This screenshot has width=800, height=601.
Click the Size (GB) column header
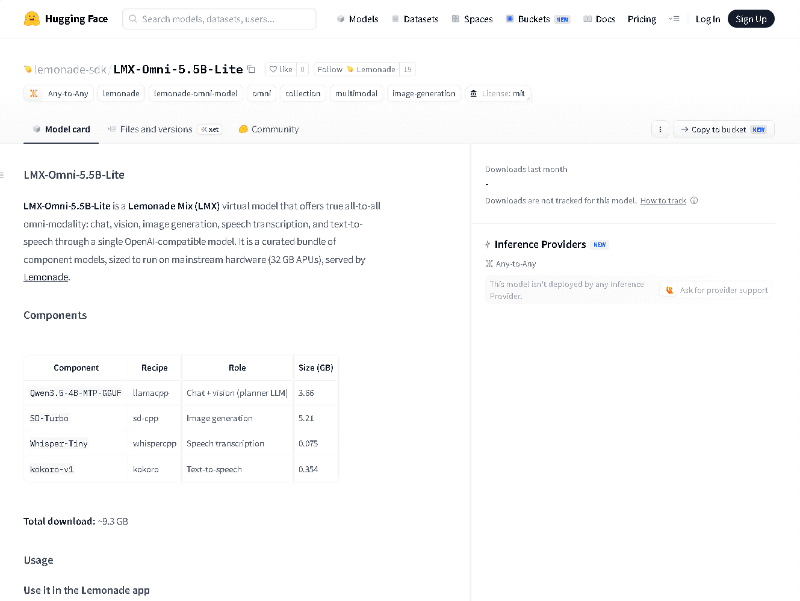coord(315,367)
